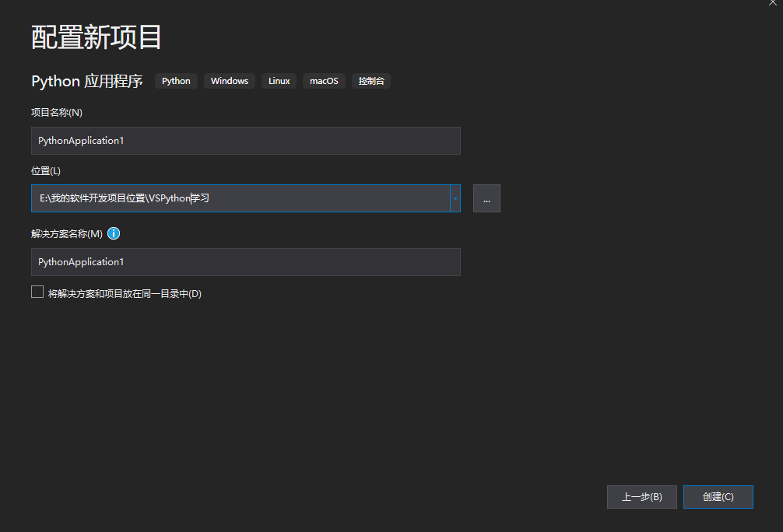
Task: Click the browse "..." button for location
Action: pos(486,198)
